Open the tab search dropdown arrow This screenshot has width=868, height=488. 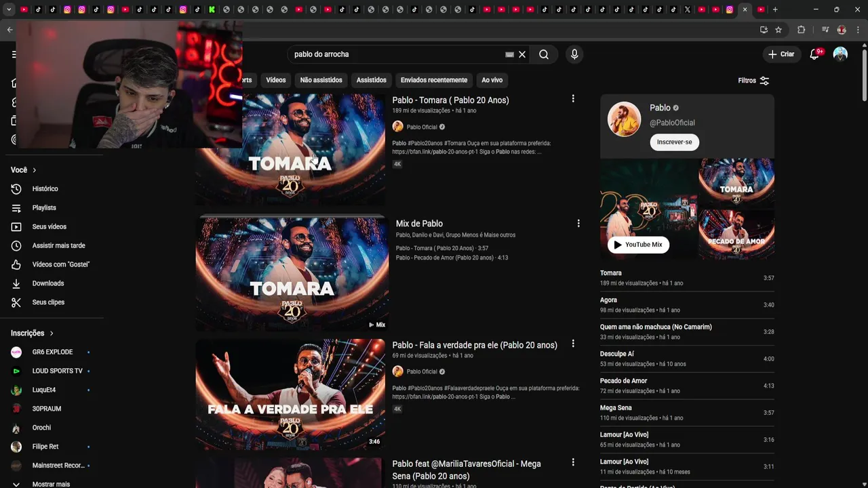[x=9, y=9]
